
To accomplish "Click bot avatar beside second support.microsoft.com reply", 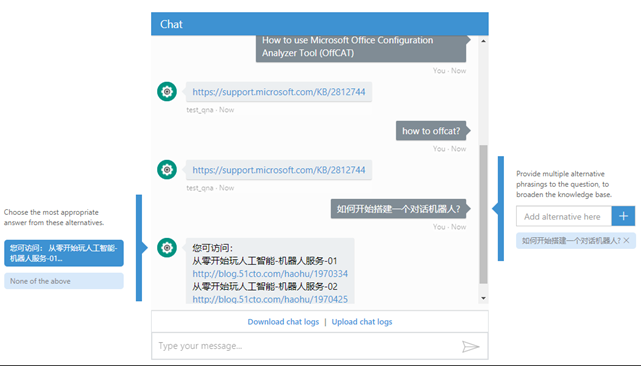I will 167,170.
